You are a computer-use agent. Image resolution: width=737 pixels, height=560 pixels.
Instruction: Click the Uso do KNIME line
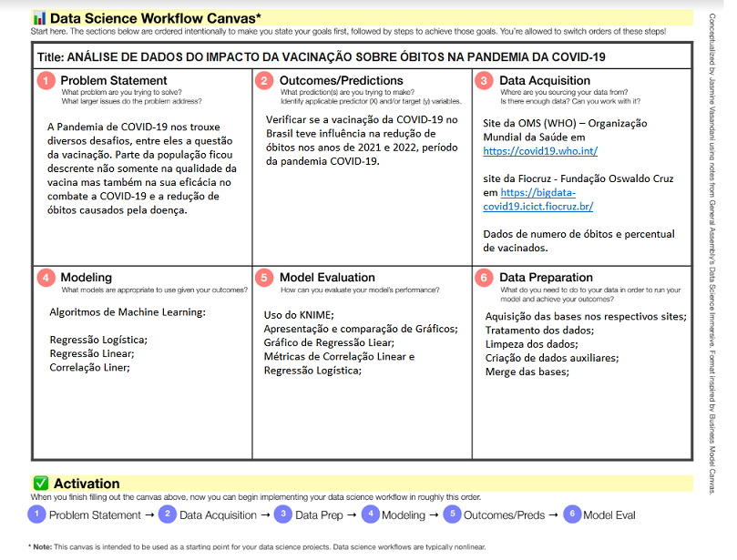coord(298,315)
